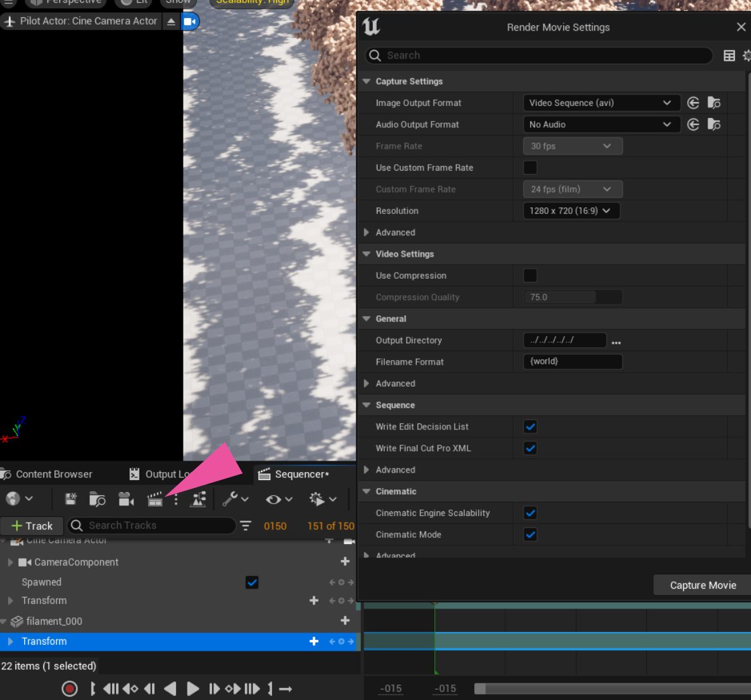Viewport: 751px width, 700px height.
Task: Click the Create Camera icon in Sequencer
Action: click(126, 499)
